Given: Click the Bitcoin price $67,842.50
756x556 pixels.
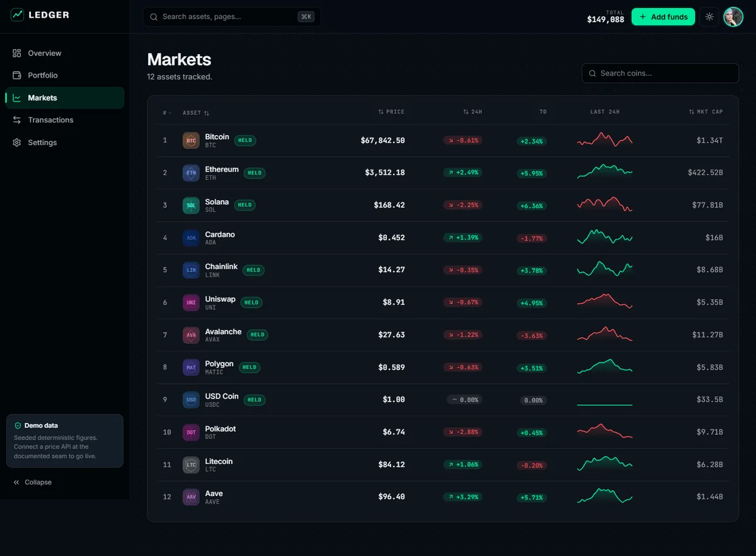Looking at the screenshot, I should click(382, 141).
